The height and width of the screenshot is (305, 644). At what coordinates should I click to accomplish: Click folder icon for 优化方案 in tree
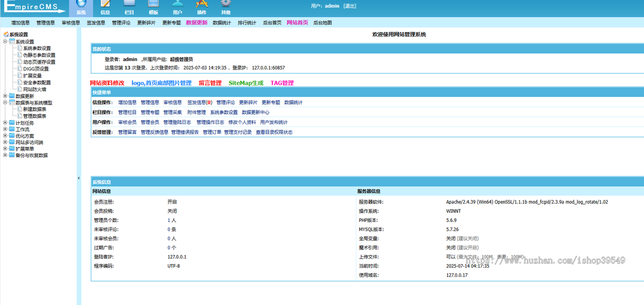12,136
